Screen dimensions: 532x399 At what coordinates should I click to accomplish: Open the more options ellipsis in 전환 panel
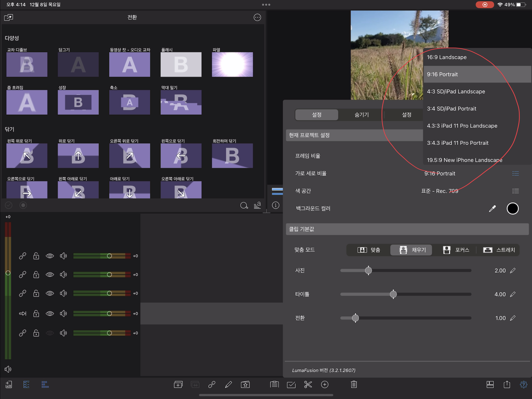click(257, 17)
